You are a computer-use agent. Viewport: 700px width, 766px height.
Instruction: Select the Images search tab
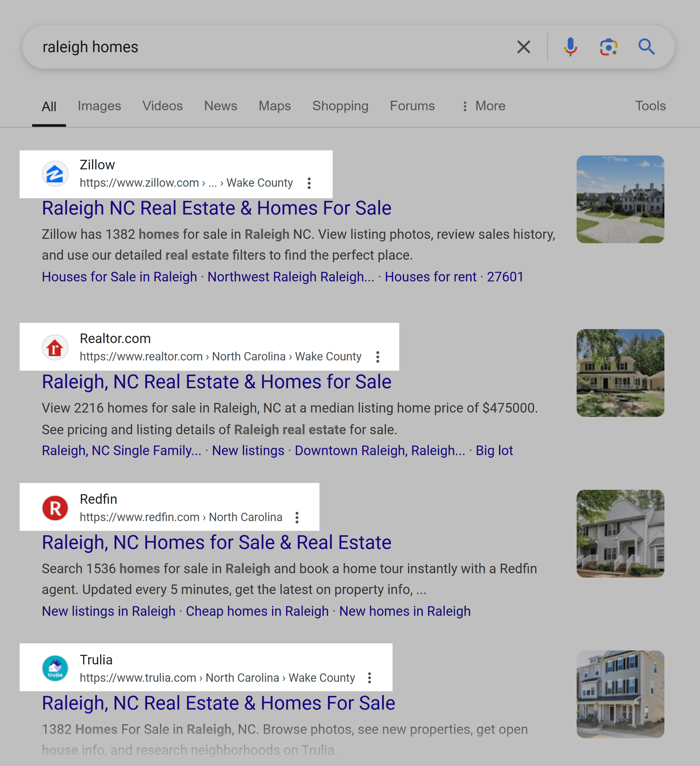point(99,106)
